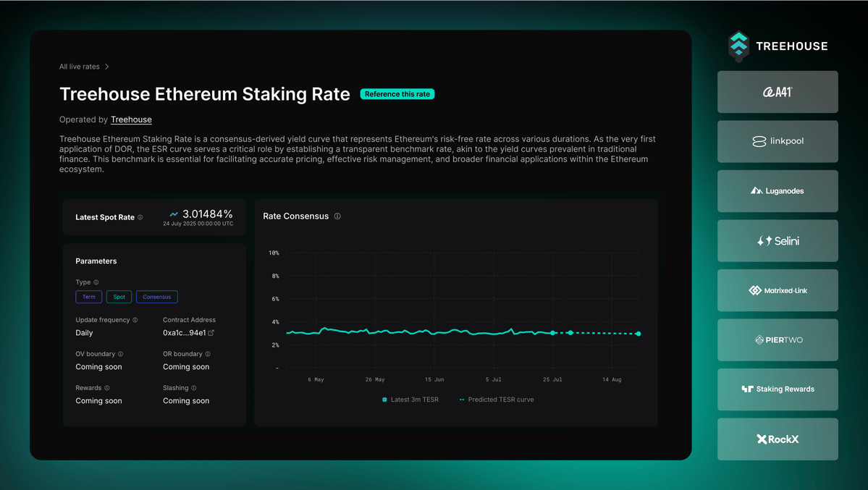This screenshot has height=490, width=868.
Task: Open the Slashing info icon
Action: (x=194, y=388)
